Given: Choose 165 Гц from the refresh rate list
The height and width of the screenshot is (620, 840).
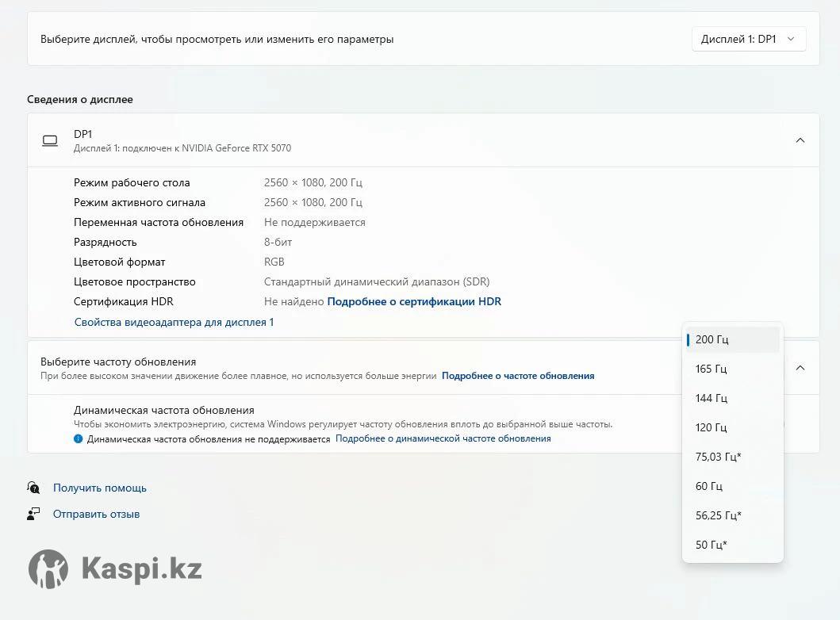Looking at the screenshot, I should pos(711,369).
